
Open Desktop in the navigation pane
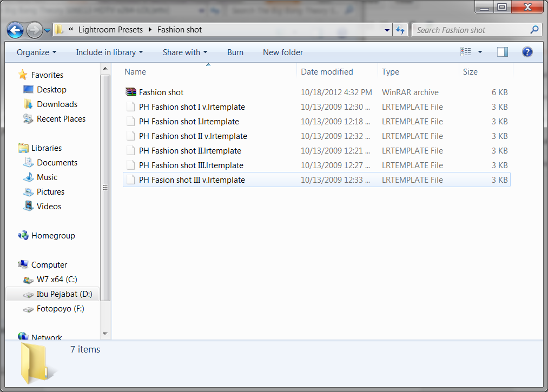(51, 89)
